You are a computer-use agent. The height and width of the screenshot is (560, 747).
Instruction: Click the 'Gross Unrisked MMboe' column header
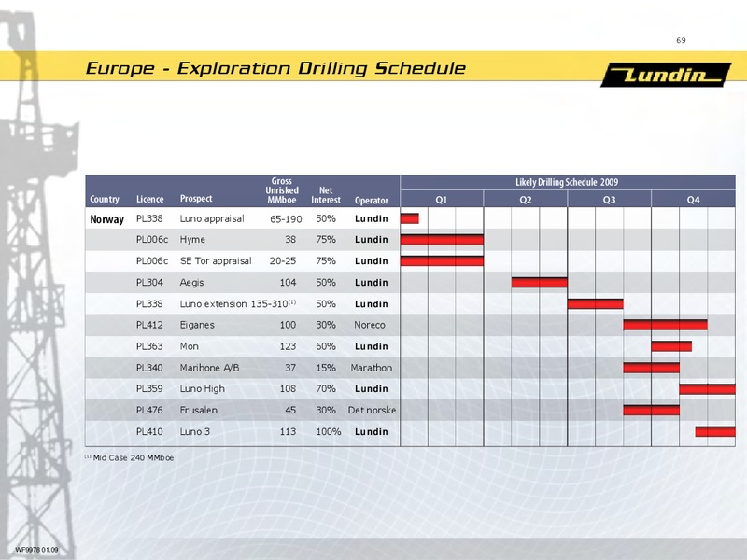pos(282,190)
